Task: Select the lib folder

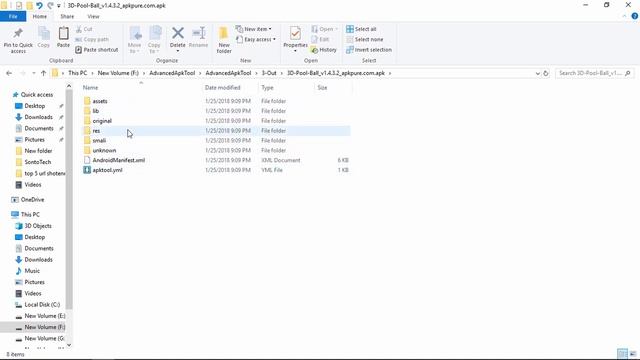Action: pyautogui.click(x=96, y=111)
